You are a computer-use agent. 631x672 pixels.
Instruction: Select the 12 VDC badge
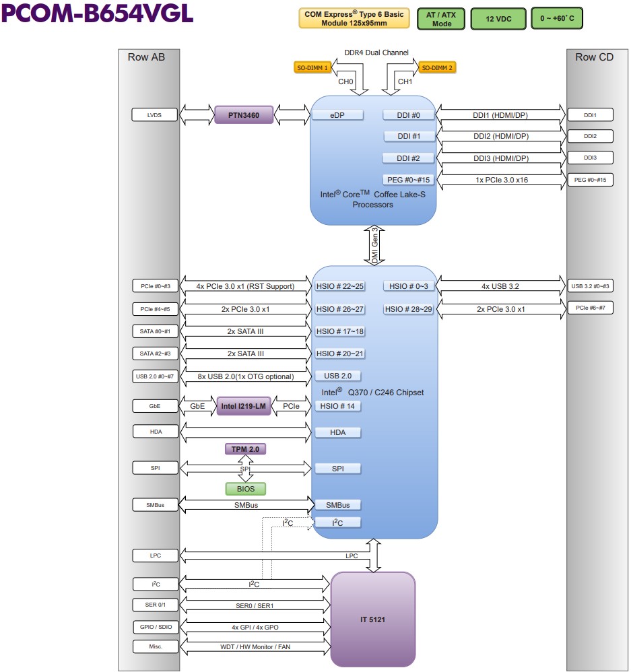click(x=498, y=19)
